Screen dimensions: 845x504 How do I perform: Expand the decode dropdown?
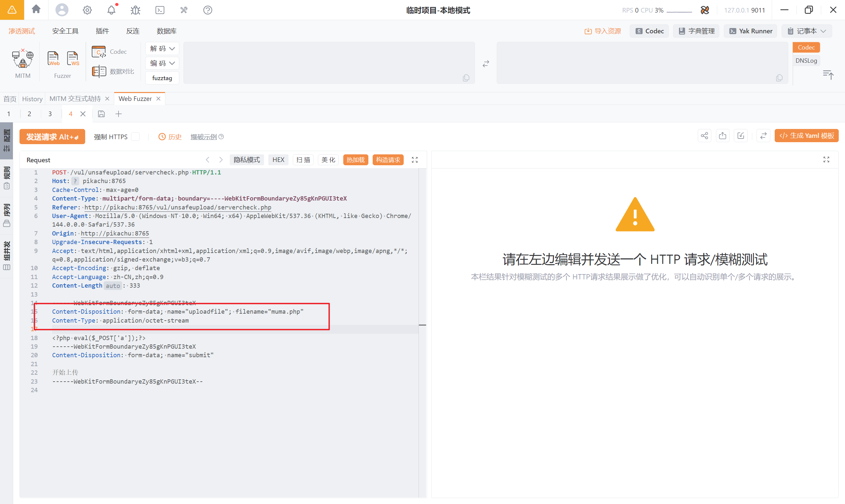[x=162, y=48]
